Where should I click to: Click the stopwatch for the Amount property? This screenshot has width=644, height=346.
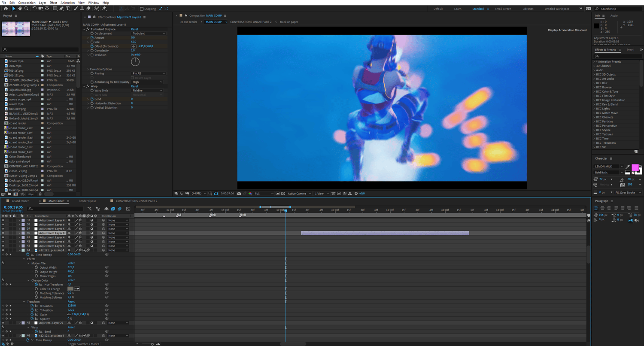click(x=92, y=38)
